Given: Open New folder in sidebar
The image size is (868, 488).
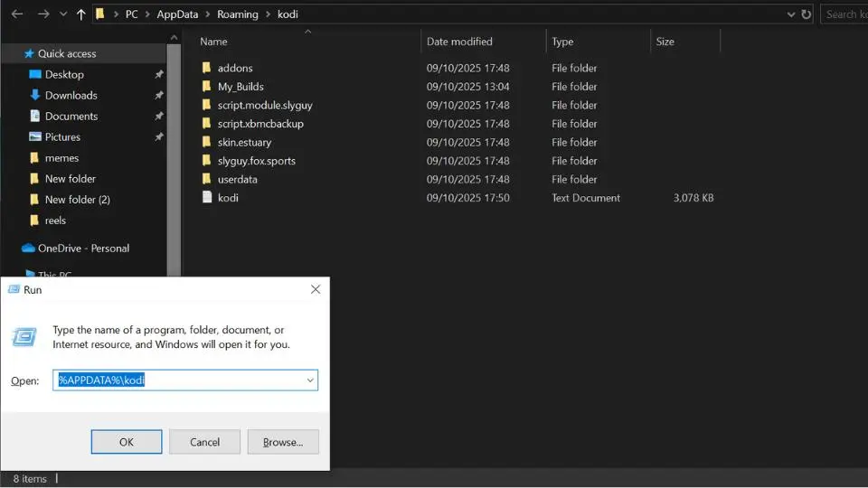Looking at the screenshot, I should point(71,179).
